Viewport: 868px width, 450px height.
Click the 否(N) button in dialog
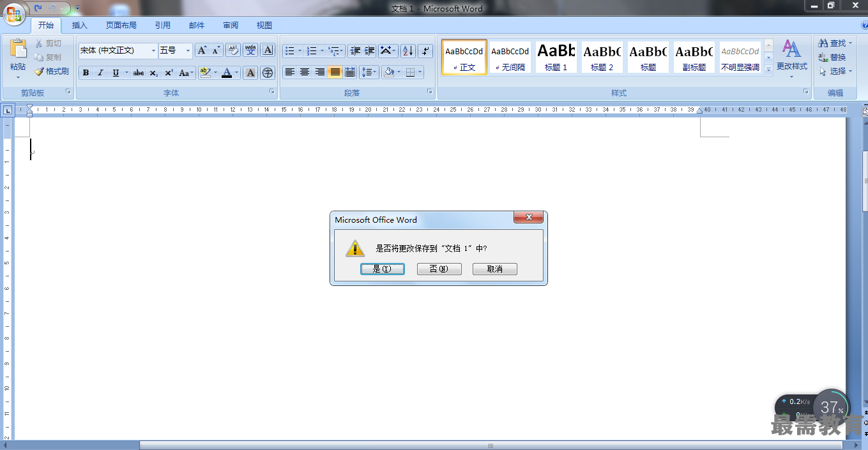pos(439,269)
